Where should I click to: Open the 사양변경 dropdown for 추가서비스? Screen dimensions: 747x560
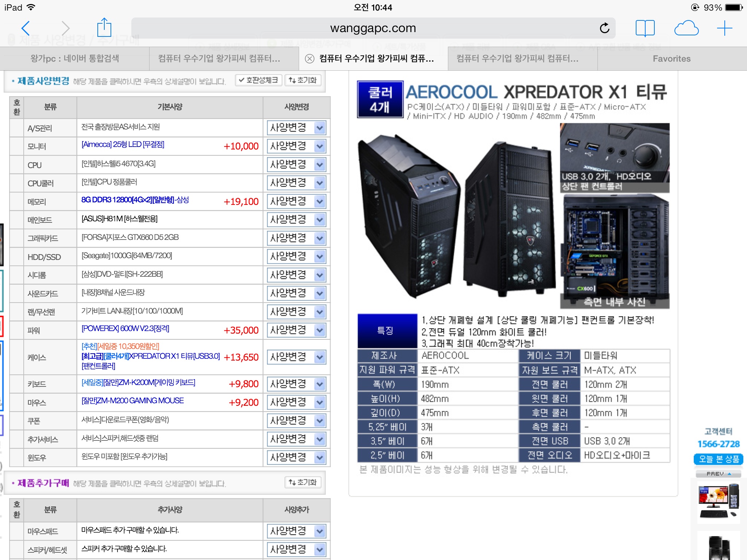(296, 439)
